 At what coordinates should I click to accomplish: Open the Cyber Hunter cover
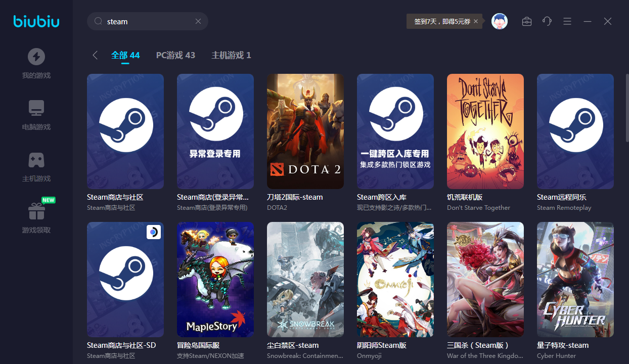(575, 280)
